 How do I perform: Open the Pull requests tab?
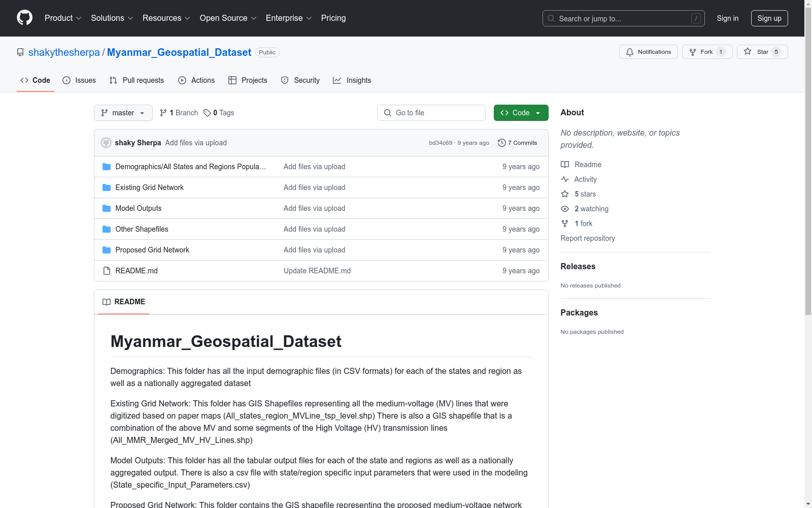point(137,80)
